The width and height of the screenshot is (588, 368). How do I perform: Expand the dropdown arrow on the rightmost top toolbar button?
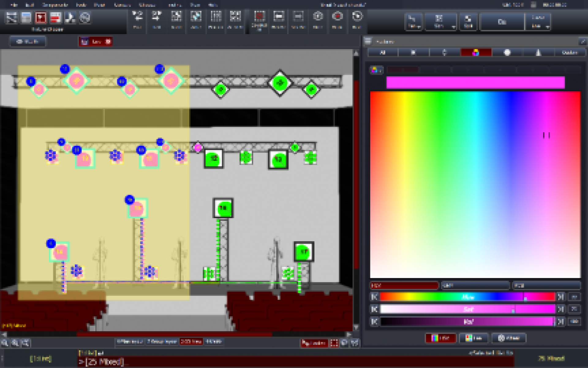[x=547, y=27]
